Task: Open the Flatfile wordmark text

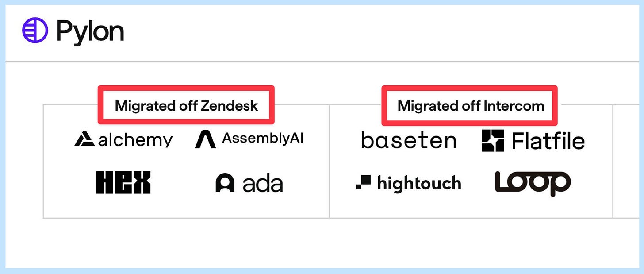Action: click(548, 141)
